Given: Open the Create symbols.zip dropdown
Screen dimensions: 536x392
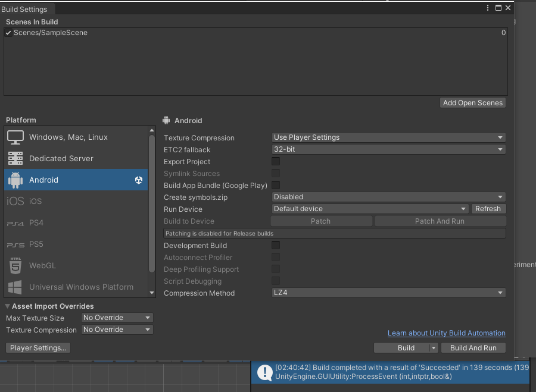Looking at the screenshot, I should [389, 197].
